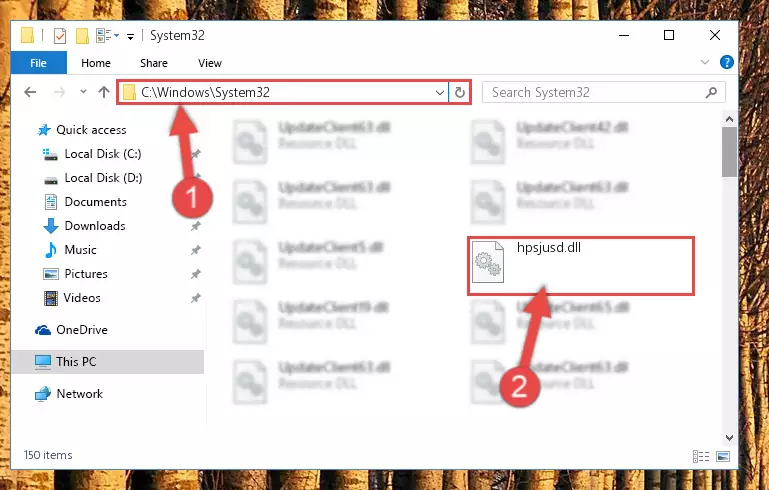Open the recent locations dropdown arrow
Image resolution: width=769 pixels, height=490 pixels.
click(x=83, y=92)
